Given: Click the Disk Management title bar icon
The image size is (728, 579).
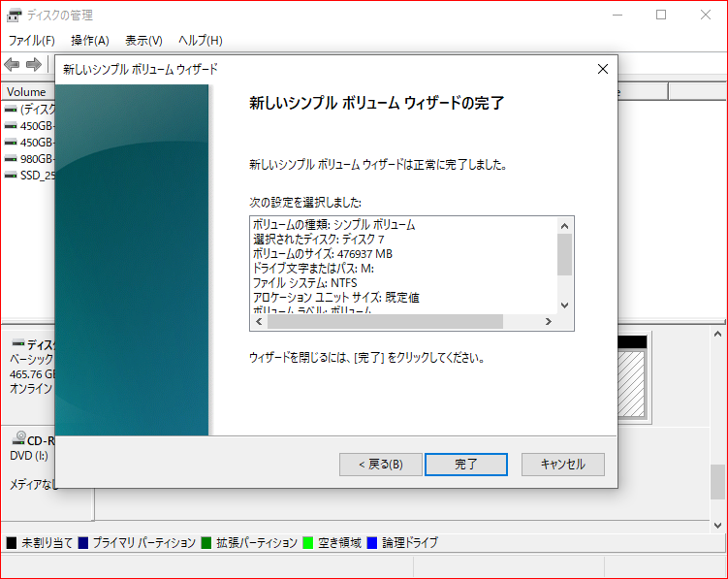Looking at the screenshot, I should [14, 16].
